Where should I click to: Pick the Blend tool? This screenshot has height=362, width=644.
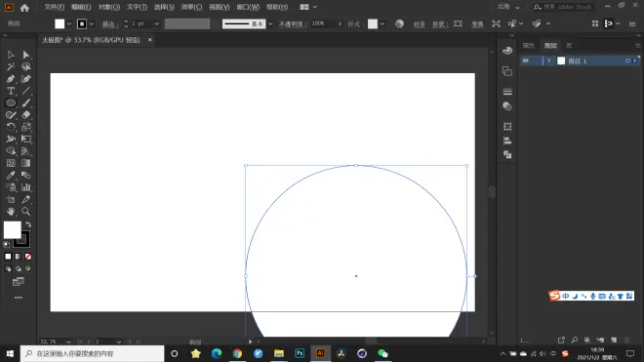(x=26, y=176)
